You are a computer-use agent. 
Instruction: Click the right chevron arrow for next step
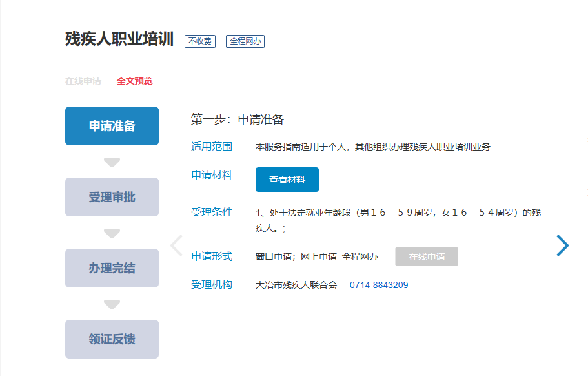tap(562, 245)
